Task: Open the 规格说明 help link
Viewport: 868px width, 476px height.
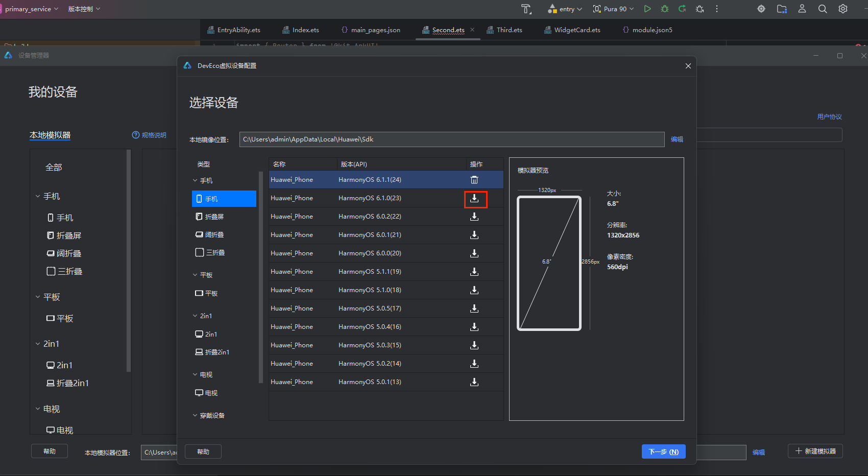Action: (149, 135)
